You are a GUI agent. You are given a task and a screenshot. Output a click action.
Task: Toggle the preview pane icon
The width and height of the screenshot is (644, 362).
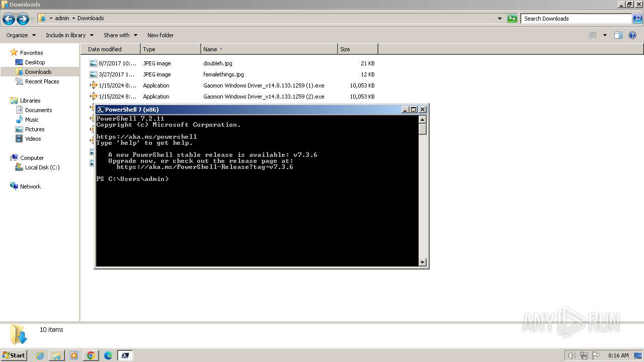[x=618, y=35]
